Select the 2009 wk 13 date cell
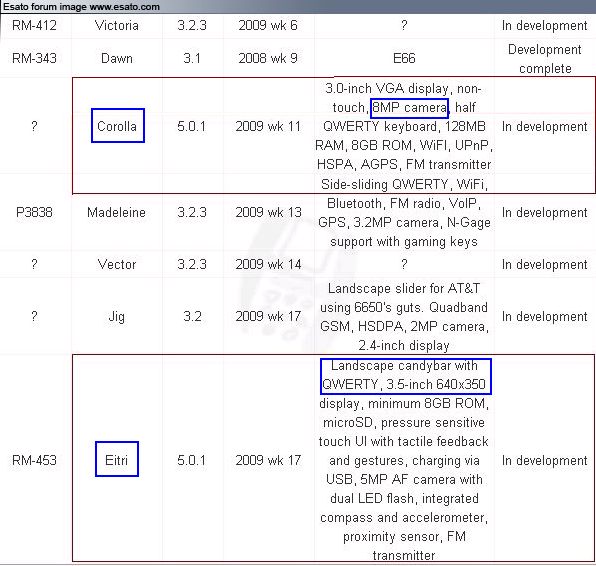The height and width of the screenshot is (566, 596). 268,212
